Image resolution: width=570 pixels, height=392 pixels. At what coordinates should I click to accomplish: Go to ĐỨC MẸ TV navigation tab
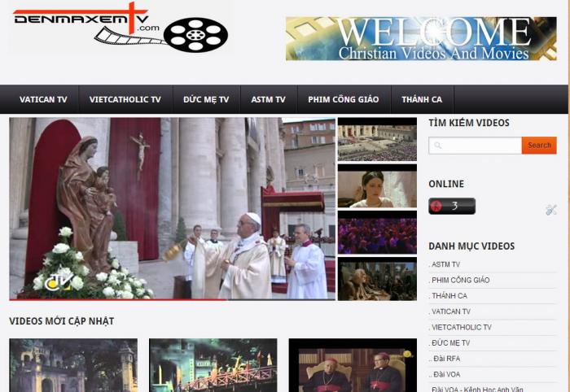pyautogui.click(x=206, y=100)
